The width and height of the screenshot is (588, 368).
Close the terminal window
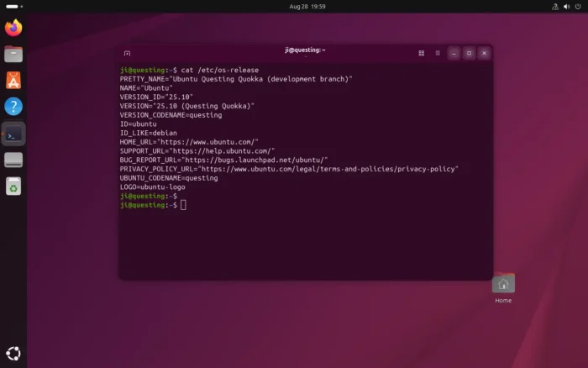coord(484,53)
